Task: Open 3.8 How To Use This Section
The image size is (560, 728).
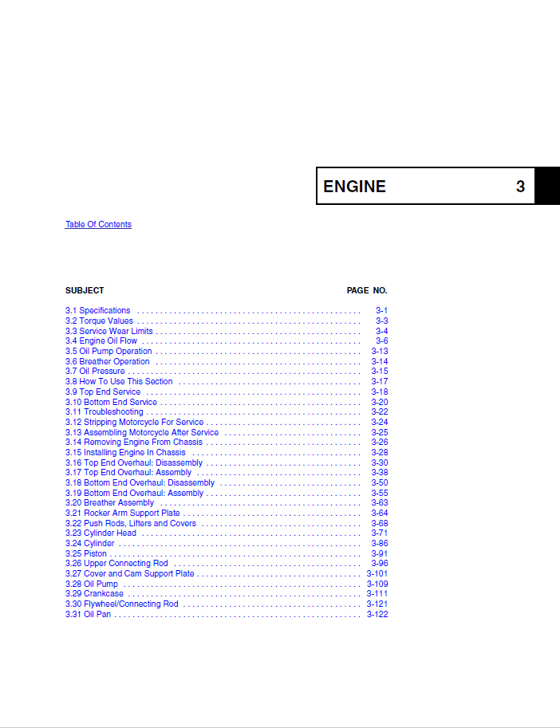Action: 119,382
